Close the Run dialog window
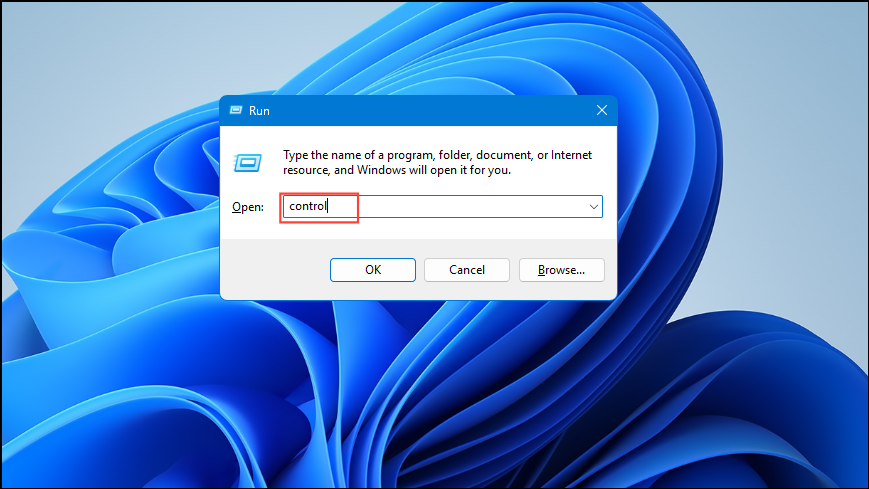 (x=602, y=110)
